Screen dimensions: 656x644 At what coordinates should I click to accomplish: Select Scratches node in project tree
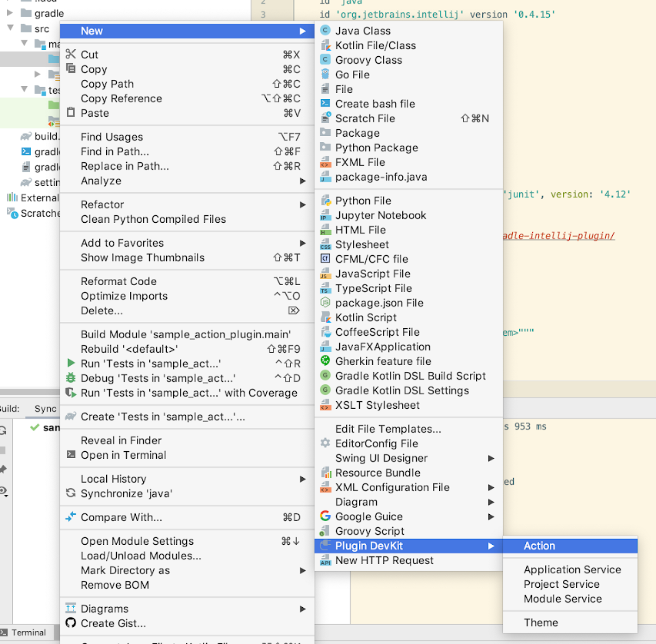tap(33, 214)
